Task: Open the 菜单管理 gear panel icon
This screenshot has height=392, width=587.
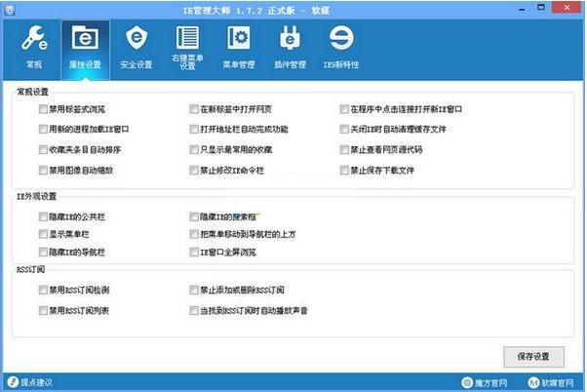Action: click(x=239, y=37)
